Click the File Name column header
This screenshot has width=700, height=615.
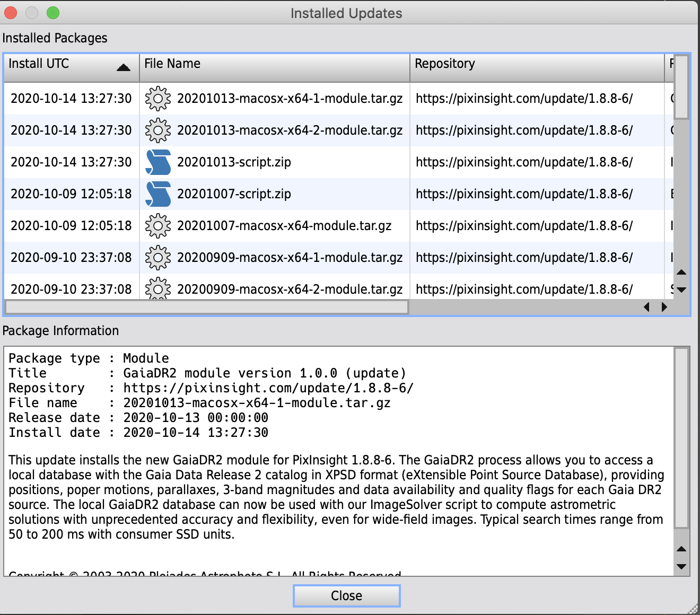tap(275, 67)
